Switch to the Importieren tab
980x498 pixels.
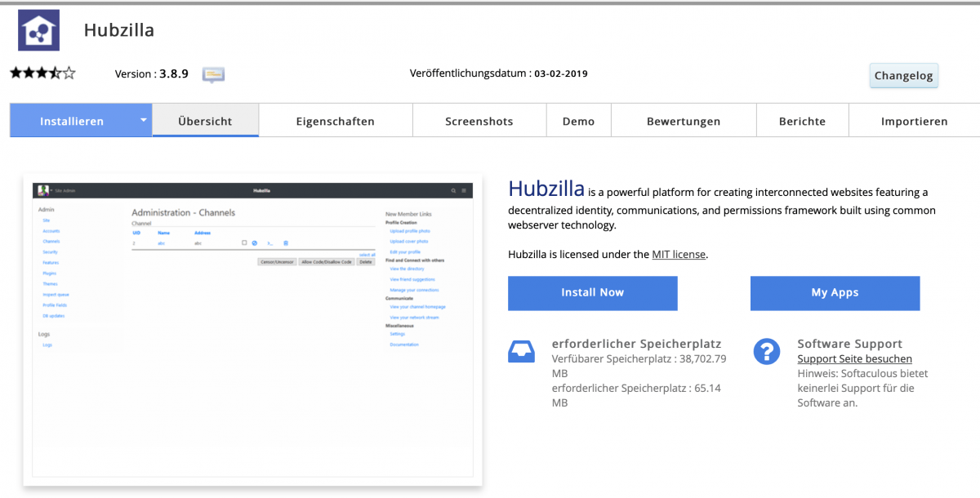(x=914, y=120)
